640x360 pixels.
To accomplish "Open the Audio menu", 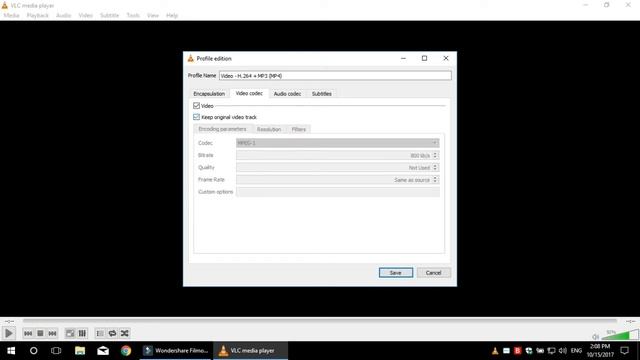I will pyautogui.click(x=63, y=16).
